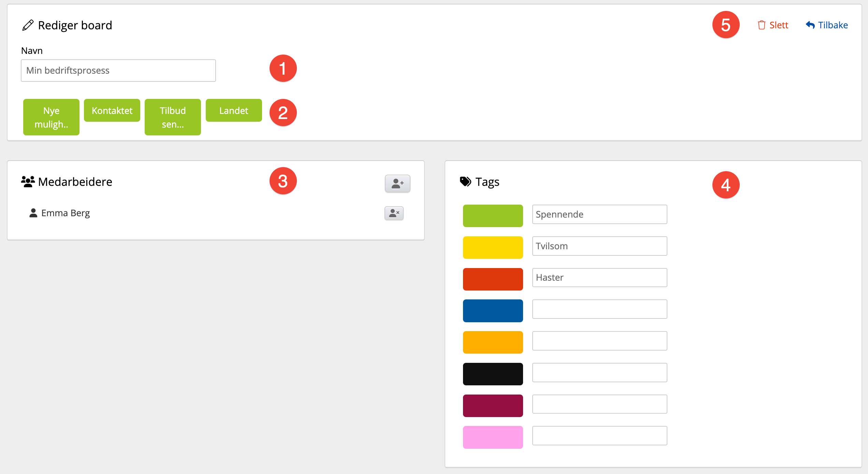The height and width of the screenshot is (474, 868).
Task: Click the empty field beside blue swatch
Action: 599,309
